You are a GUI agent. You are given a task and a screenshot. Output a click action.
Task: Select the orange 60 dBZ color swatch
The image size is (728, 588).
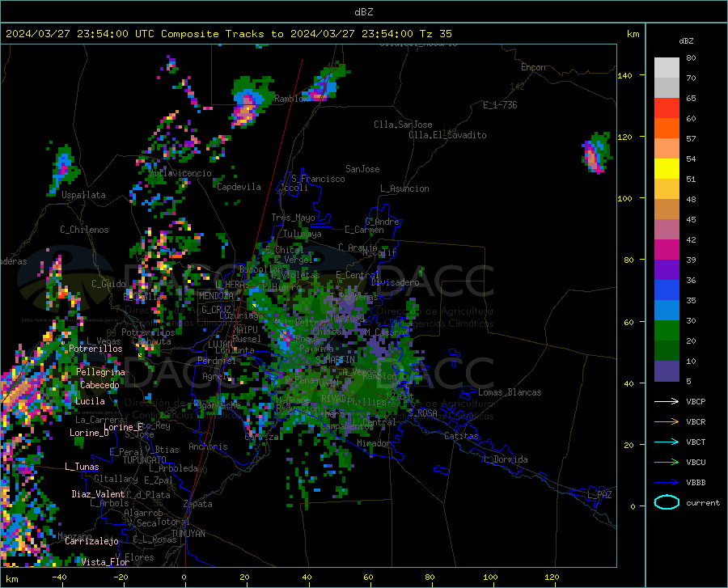coord(667,129)
